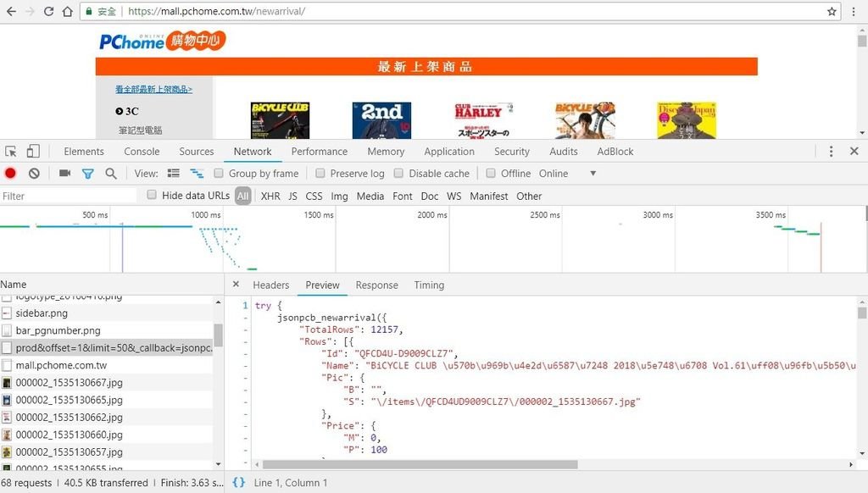Show only Img requests
Screen dimensions: 868x493
coord(339,196)
